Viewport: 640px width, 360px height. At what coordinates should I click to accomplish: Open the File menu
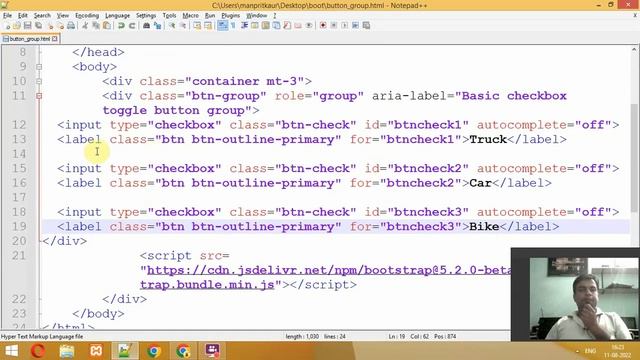[7, 16]
